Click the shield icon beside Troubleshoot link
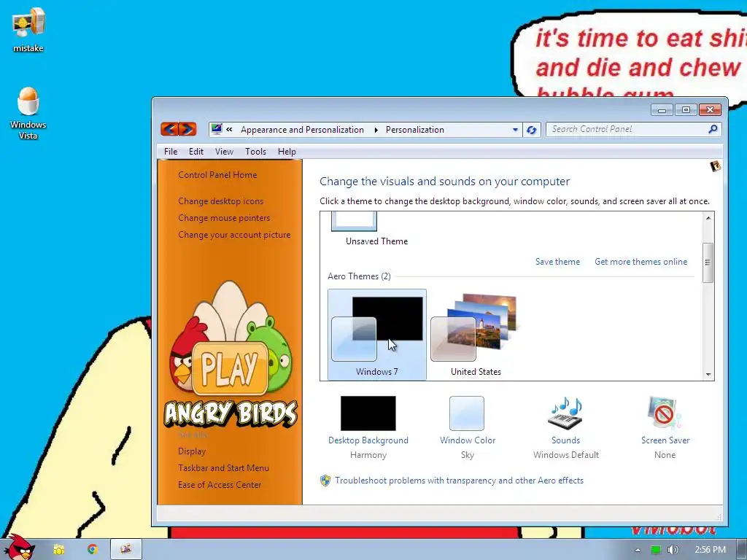This screenshot has width=747, height=560. tap(325, 481)
